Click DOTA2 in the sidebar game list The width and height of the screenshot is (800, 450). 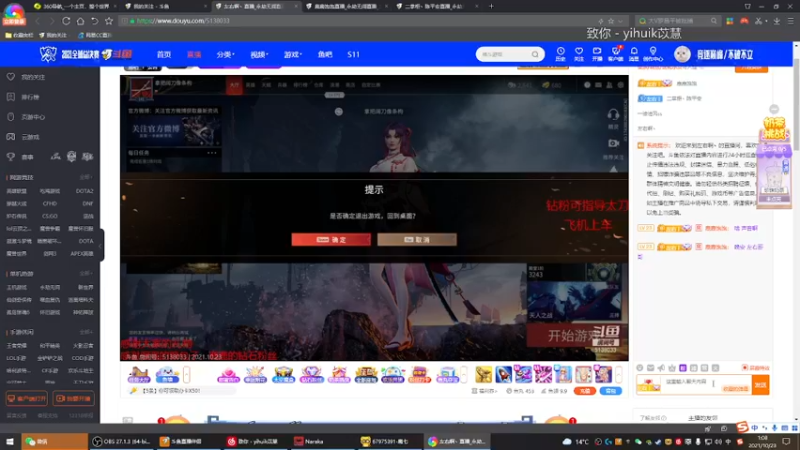[84, 191]
